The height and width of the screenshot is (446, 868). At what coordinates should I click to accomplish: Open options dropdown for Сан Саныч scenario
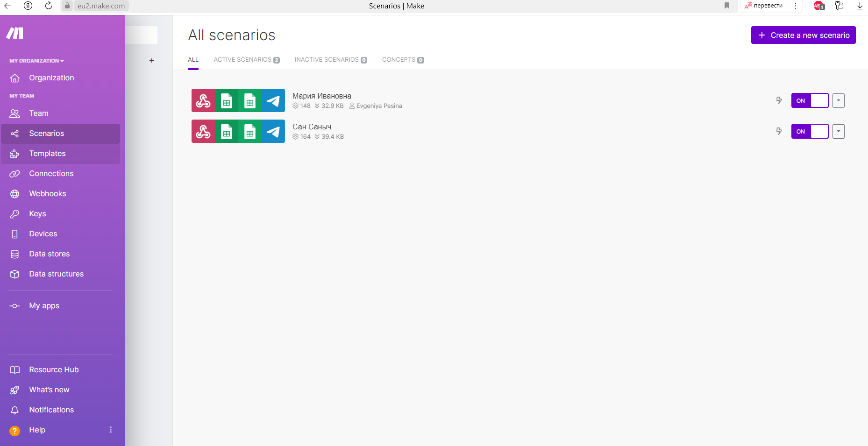[839, 131]
